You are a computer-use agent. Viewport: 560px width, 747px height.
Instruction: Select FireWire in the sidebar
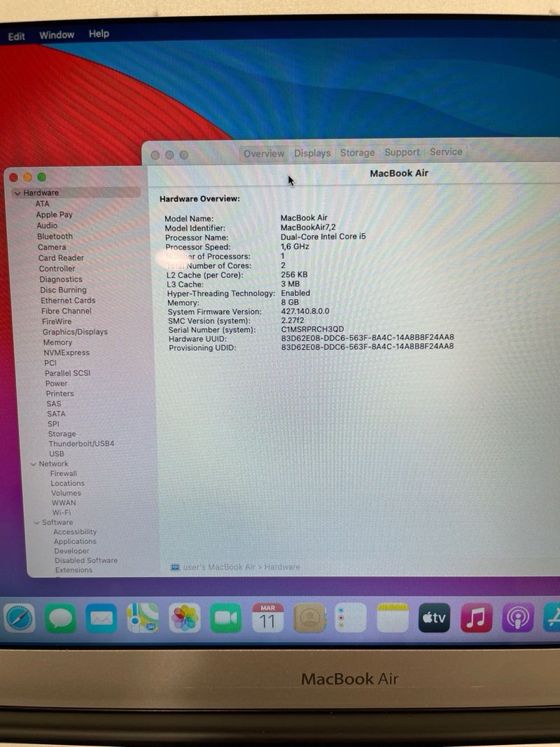[x=57, y=321]
